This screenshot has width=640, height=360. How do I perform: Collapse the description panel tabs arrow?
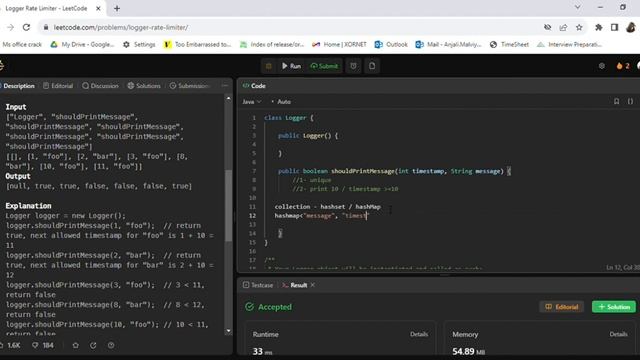(225, 86)
